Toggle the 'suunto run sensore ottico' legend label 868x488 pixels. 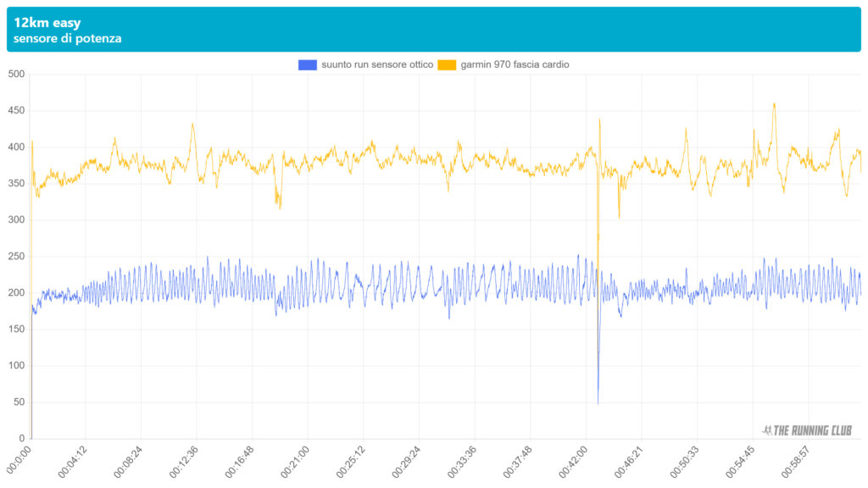click(377, 64)
